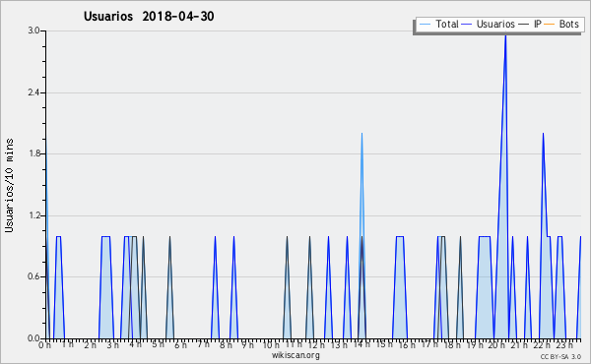Click the 'Bots' legend entry
This screenshot has width=591, height=364.
(x=561, y=24)
